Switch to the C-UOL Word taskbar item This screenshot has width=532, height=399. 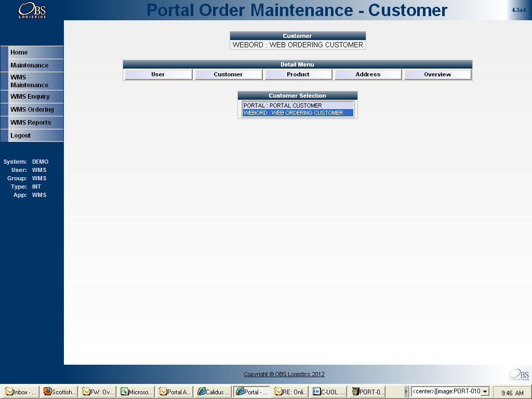(x=329, y=392)
